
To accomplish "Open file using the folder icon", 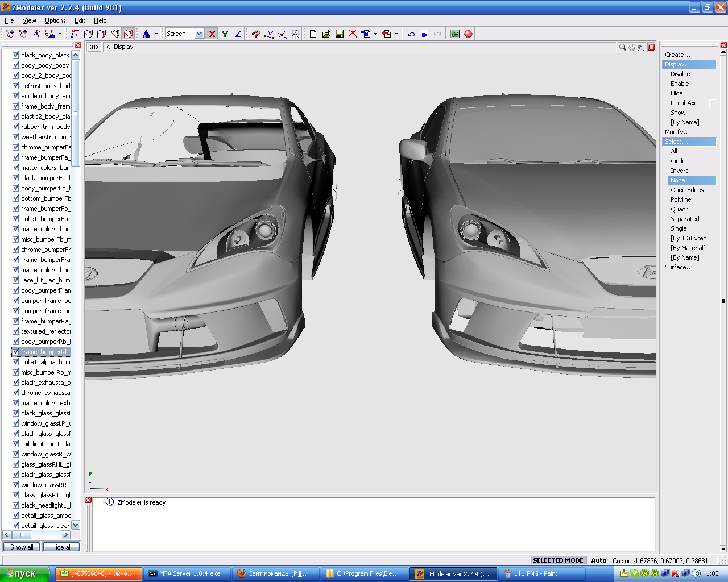I will (x=326, y=34).
